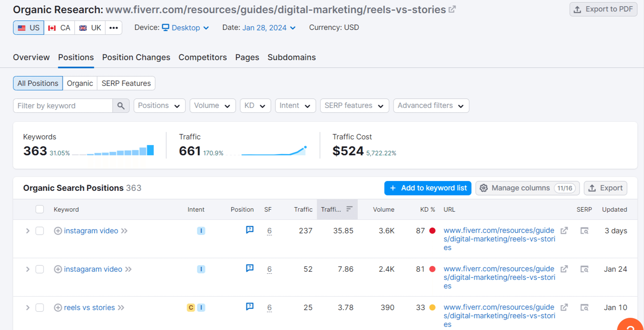
Task: Click the Keywords trend bar chart
Action: coord(113,150)
